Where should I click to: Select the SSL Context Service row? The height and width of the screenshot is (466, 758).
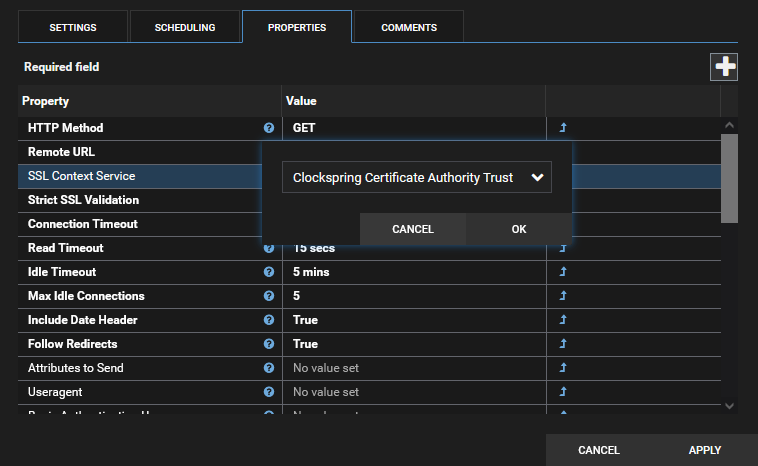pyautogui.click(x=140, y=176)
